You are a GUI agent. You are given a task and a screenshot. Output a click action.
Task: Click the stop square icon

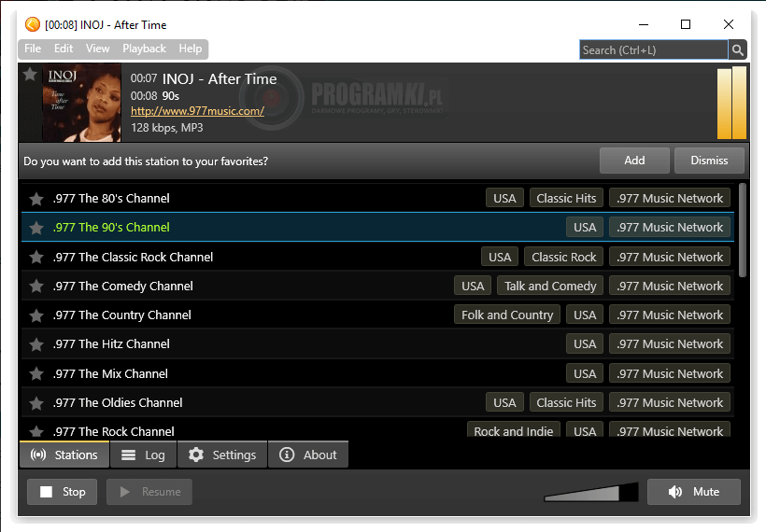[x=46, y=492]
